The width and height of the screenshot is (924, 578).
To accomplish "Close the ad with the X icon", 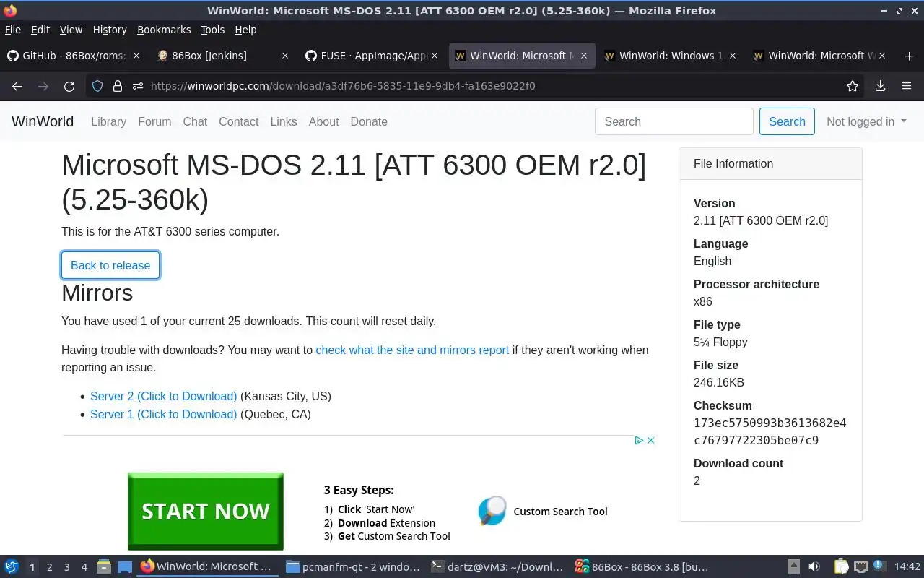I will (650, 440).
